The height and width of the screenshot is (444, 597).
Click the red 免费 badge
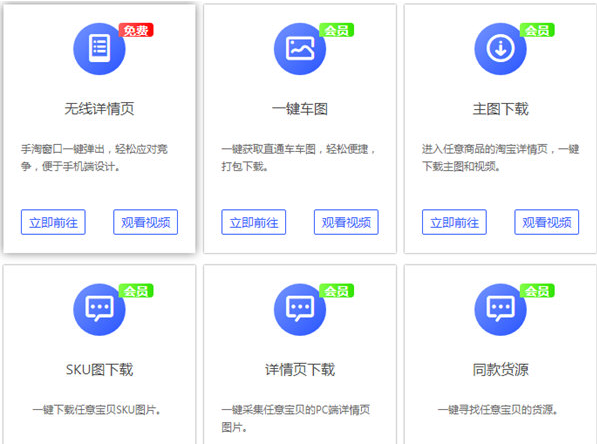[x=136, y=30]
